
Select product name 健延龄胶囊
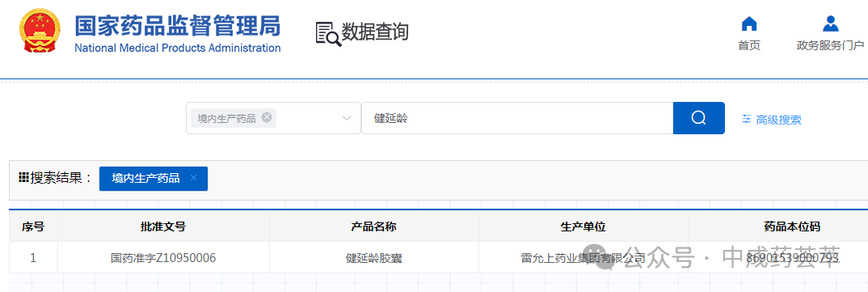click(x=373, y=258)
